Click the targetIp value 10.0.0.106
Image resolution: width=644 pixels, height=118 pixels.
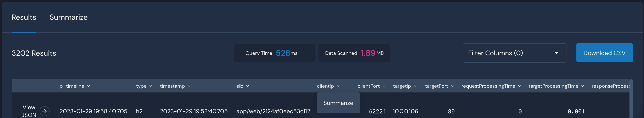[405, 111]
